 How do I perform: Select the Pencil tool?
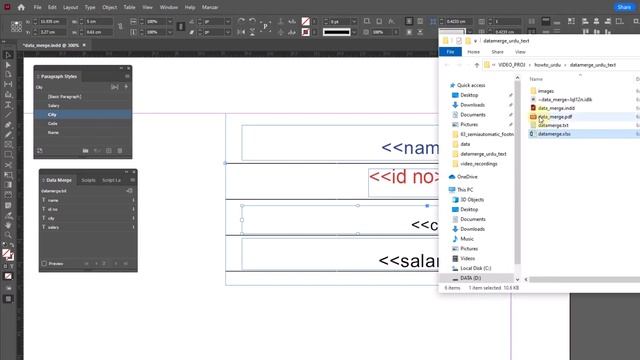pyautogui.click(x=8, y=135)
